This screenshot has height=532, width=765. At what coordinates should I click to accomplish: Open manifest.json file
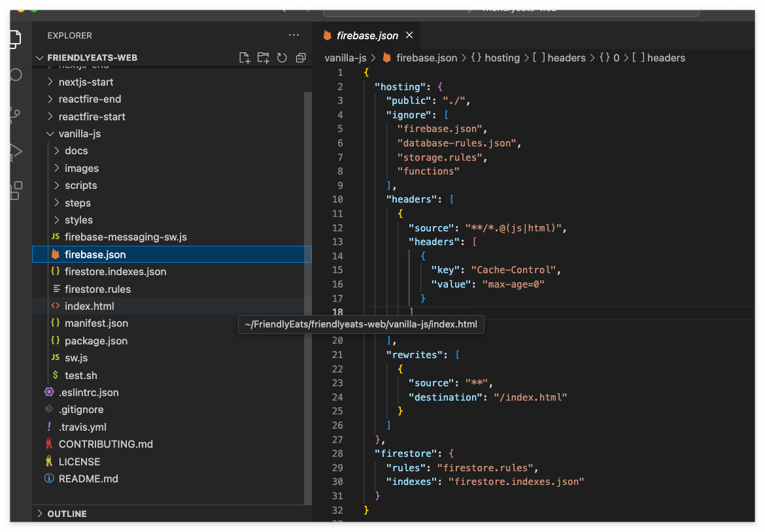pos(172,324)
